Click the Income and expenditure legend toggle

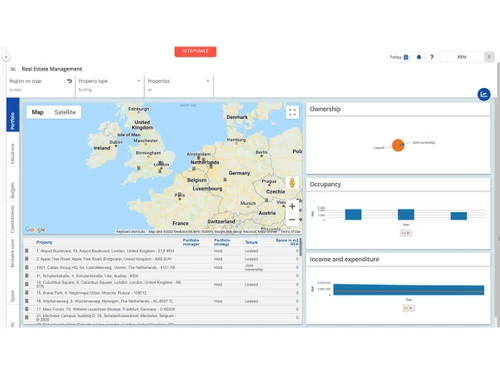point(408,308)
